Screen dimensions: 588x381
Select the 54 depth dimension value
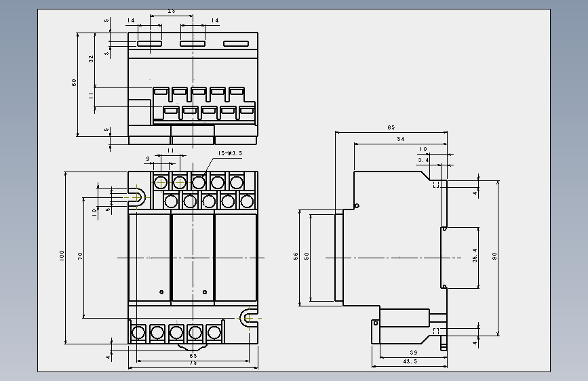(401, 139)
